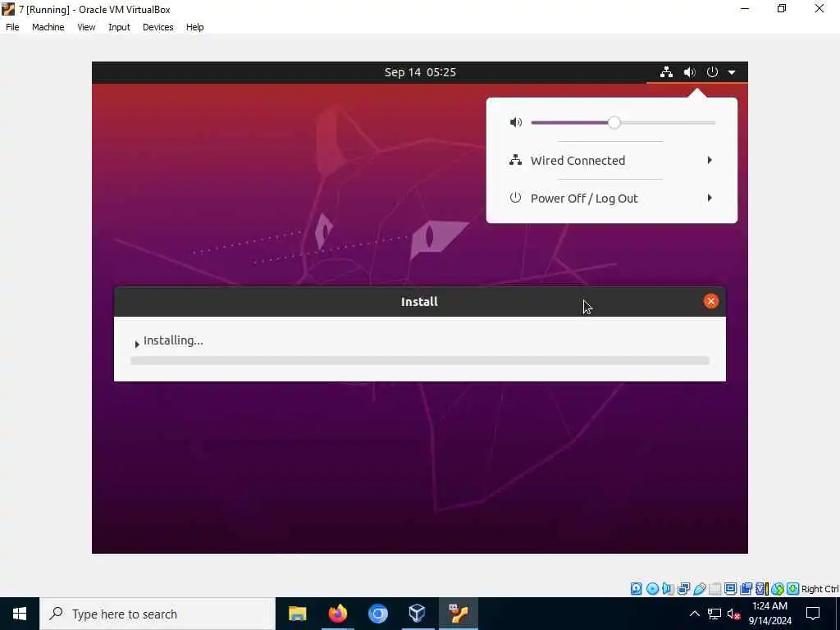Click the audio activity indicator in VirtualBox status bar

(x=668, y=589)
